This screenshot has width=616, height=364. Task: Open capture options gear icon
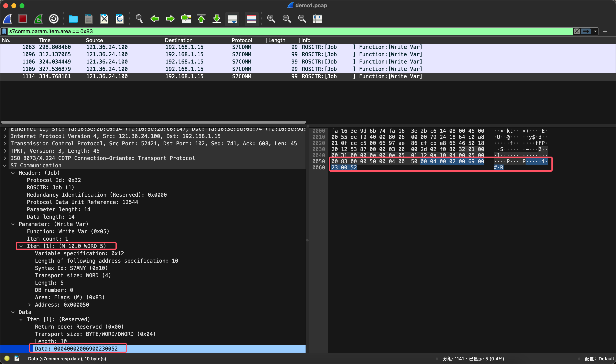coord(54,19)
